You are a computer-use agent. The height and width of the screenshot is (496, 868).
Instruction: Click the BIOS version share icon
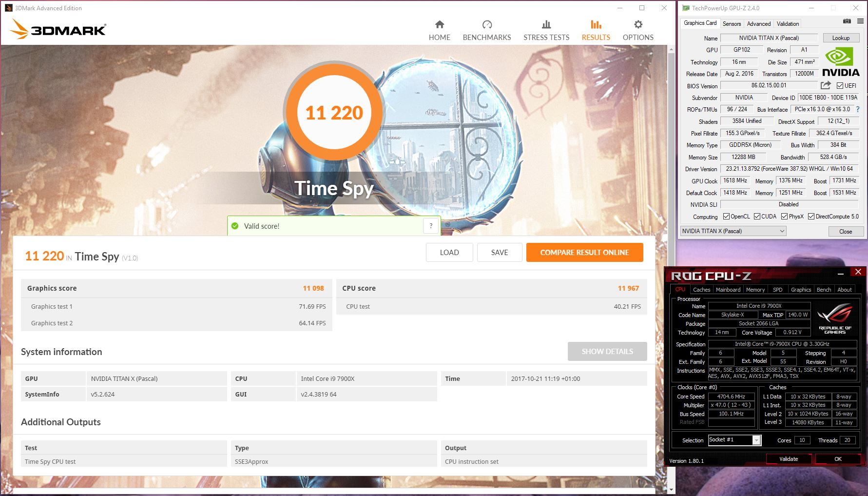point(826,85)
